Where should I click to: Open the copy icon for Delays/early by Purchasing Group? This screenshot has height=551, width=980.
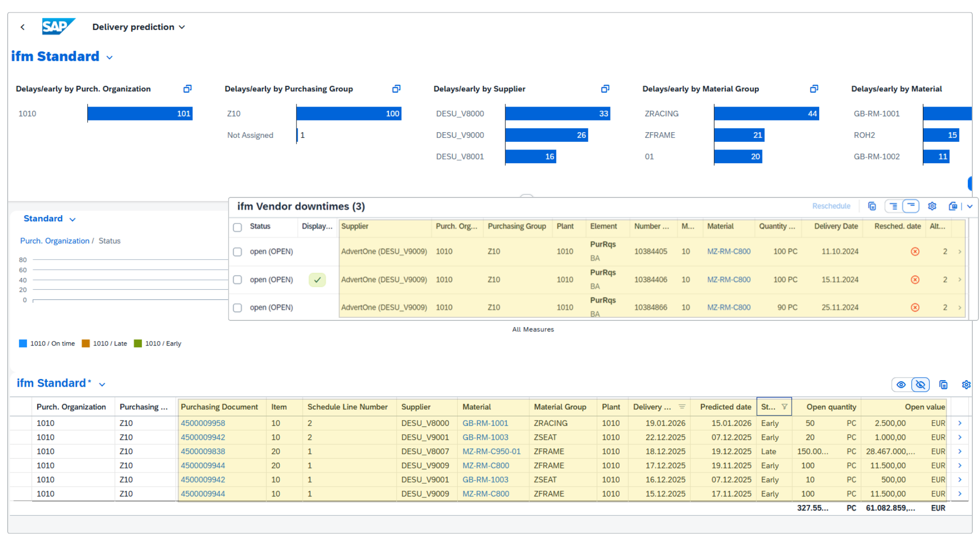pyautogui.click(x=396, y=89)
